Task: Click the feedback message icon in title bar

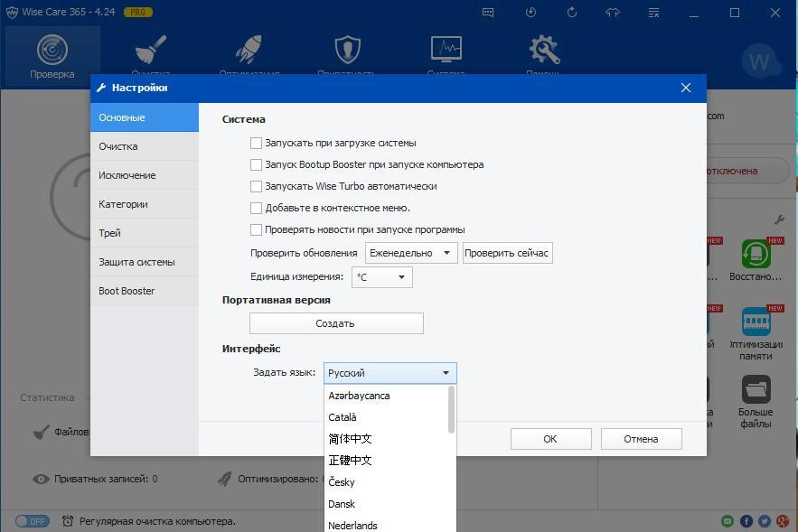Action: (x=487, y=13)
